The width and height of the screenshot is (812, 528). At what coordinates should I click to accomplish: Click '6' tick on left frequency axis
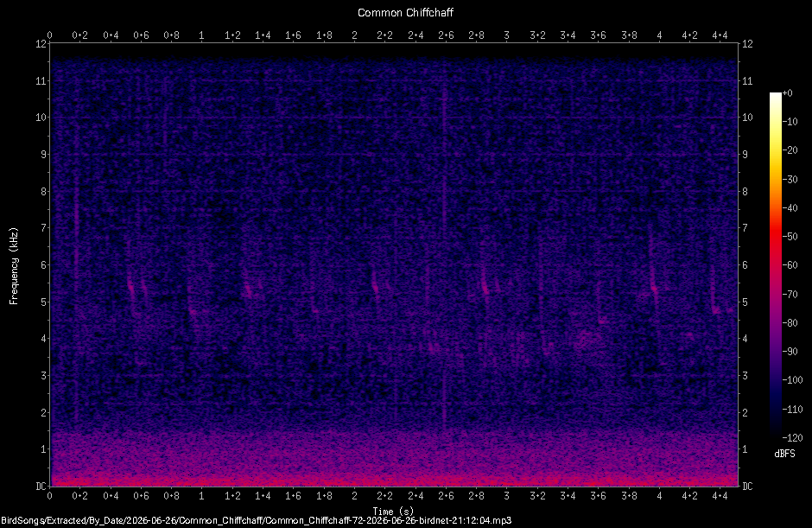[44, 264]
